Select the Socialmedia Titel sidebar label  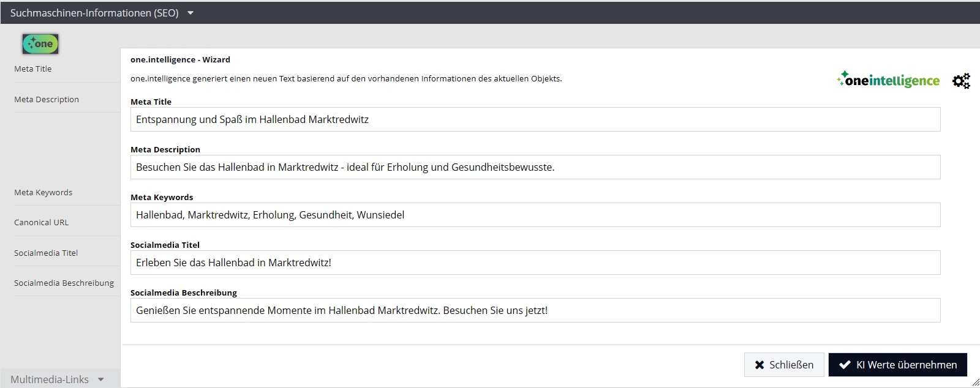click(x=46, y=253)
